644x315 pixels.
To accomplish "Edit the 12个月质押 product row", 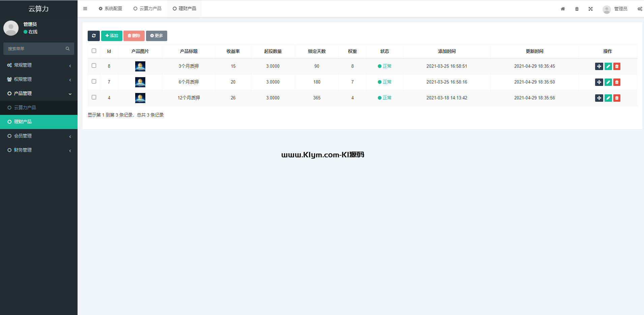I will coord(608,98).
